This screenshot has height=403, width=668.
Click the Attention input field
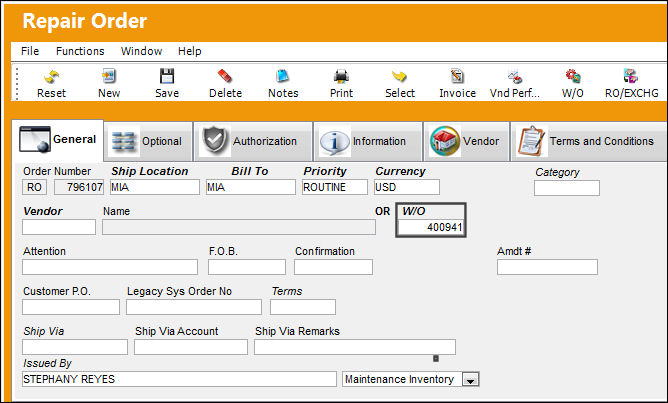coord(110,267)
